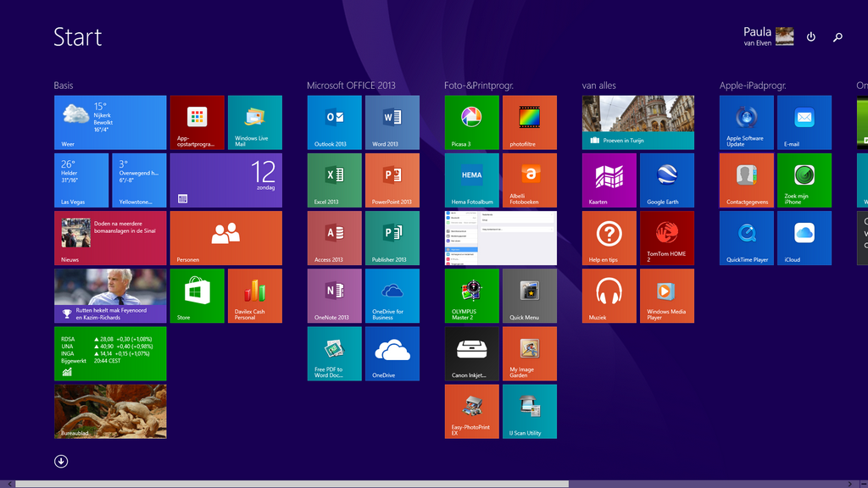Image resolution: width=868 pixels, height=488 pixels.
Task: Open the Nieuws tile about Sinaï
Action: 110,238
